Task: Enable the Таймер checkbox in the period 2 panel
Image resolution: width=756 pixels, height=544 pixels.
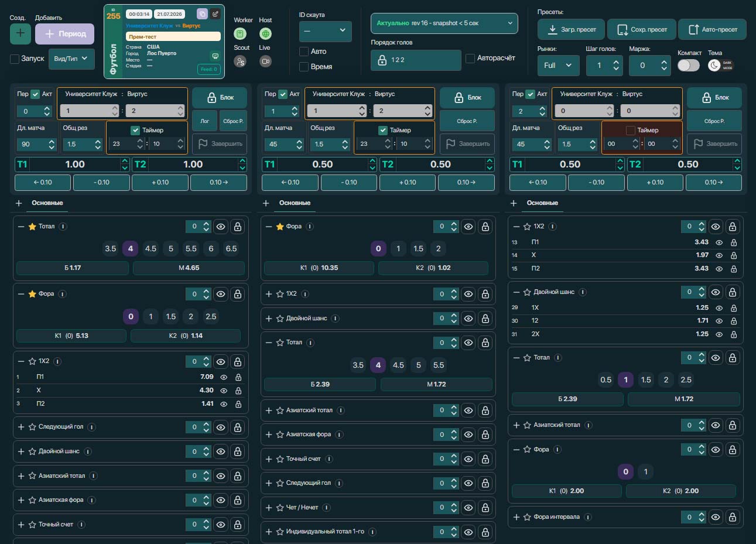Action: 631,130
